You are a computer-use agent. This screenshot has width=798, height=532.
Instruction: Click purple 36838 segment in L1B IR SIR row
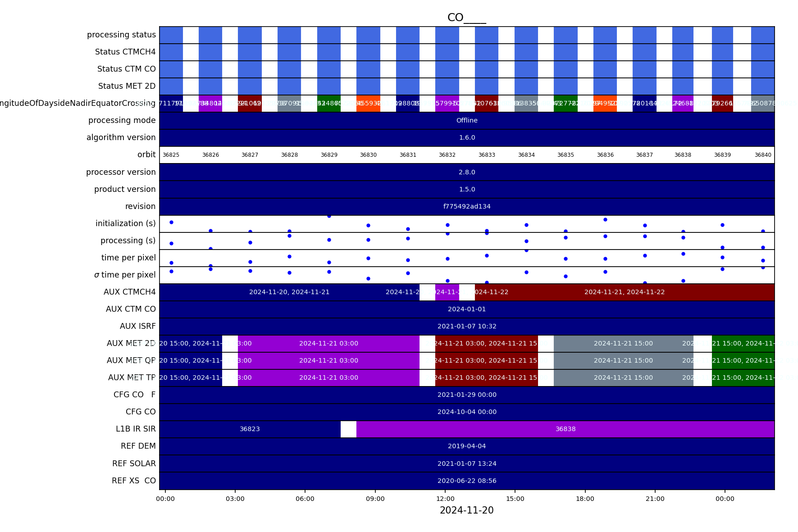tap(565, 429)
